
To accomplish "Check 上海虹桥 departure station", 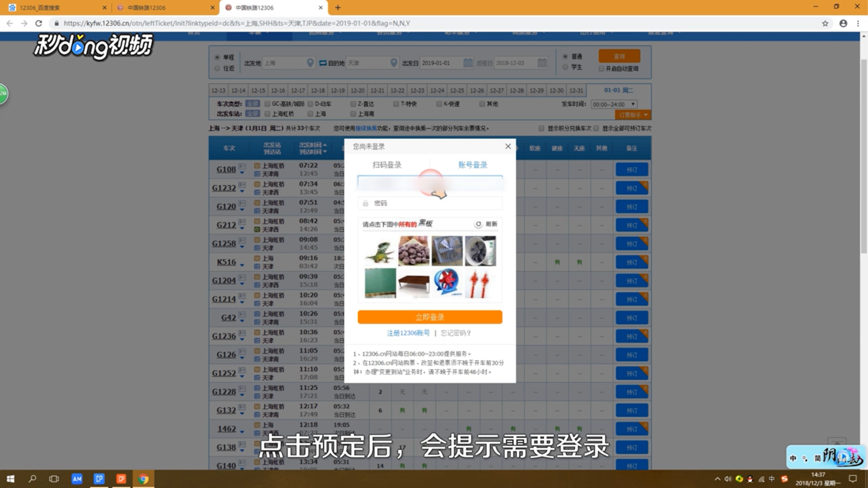I will [267, 114].
